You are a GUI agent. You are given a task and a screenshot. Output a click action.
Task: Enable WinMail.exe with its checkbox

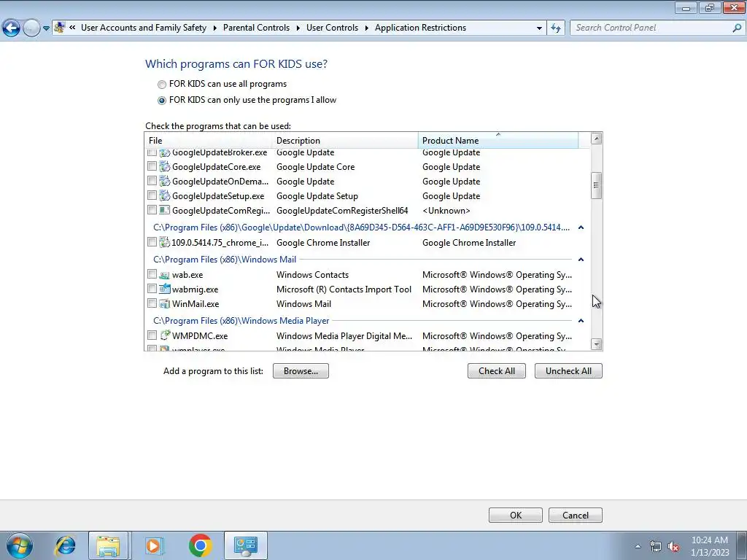pos(152,303)
